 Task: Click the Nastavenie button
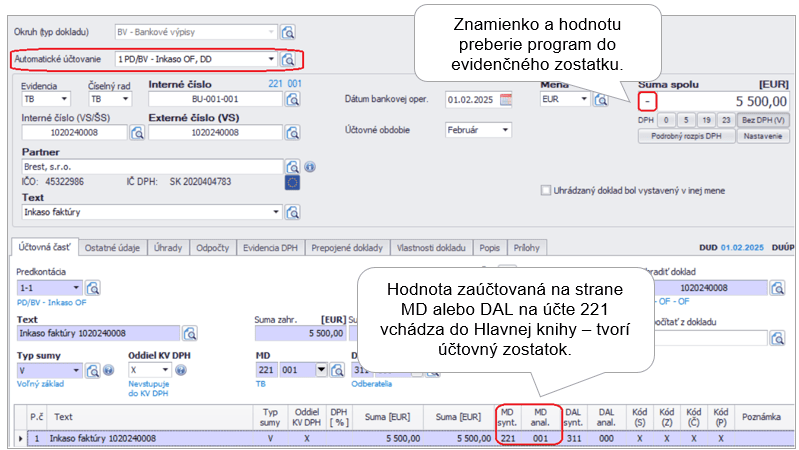point(763,136)
